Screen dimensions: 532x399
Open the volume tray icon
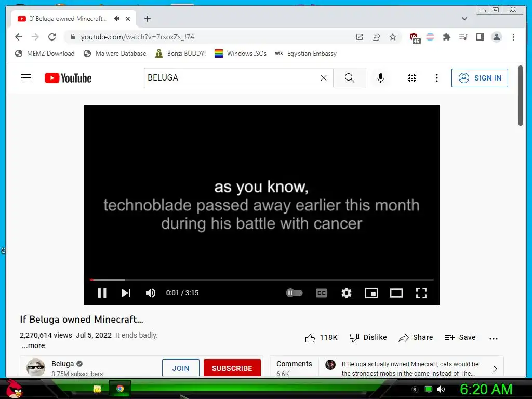coord(441,389)
